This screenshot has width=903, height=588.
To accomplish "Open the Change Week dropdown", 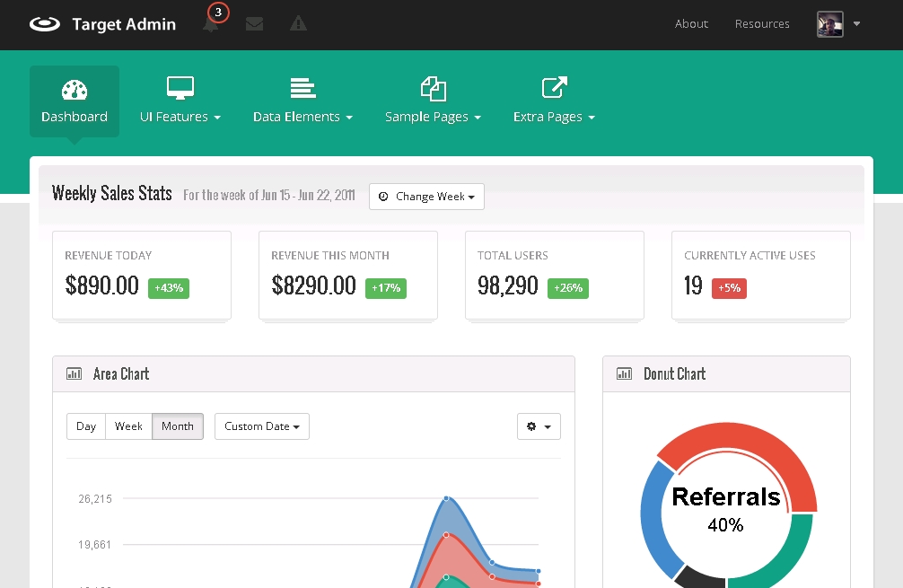I will [x=426, y=197].
